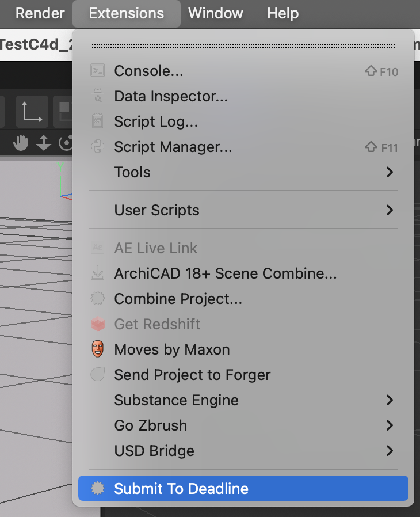420x517 pixels.
Task: Click the dotted tear-off menu handle
Action: click(243, 46)
